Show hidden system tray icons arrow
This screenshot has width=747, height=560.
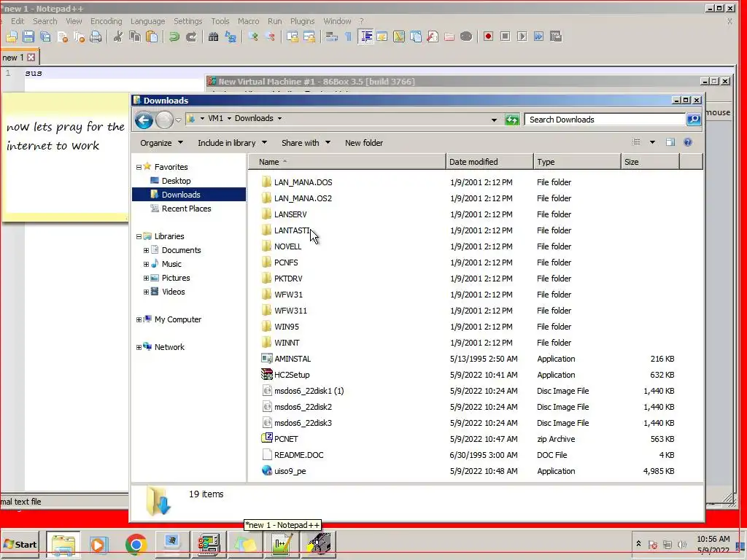coord(638,543)
